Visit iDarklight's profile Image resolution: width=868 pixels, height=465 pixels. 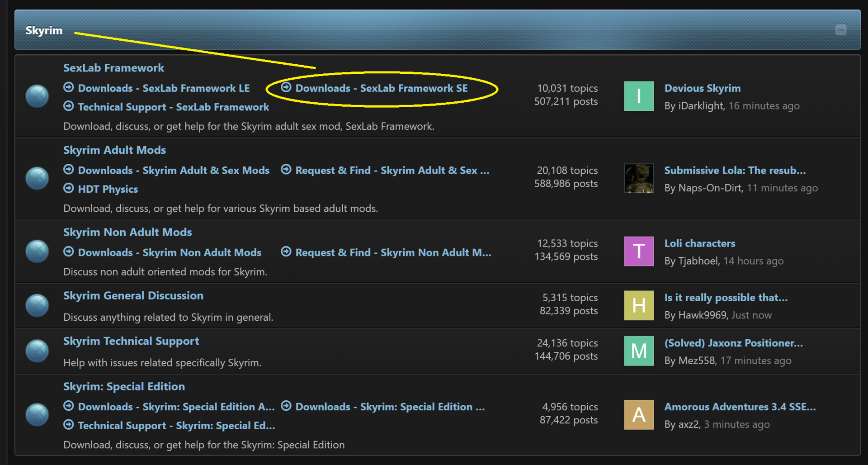click(x=701, y=106)
